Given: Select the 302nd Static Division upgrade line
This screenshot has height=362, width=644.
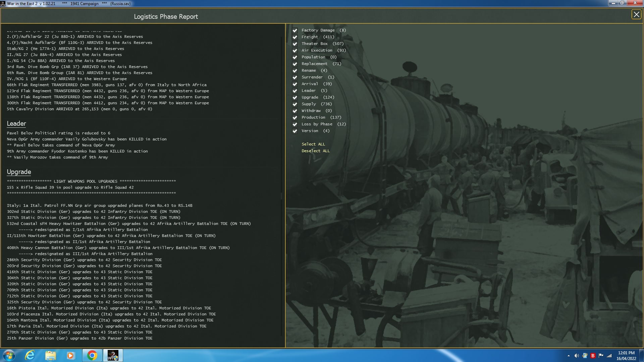Looking at the screenshot, I should point(94,212).
